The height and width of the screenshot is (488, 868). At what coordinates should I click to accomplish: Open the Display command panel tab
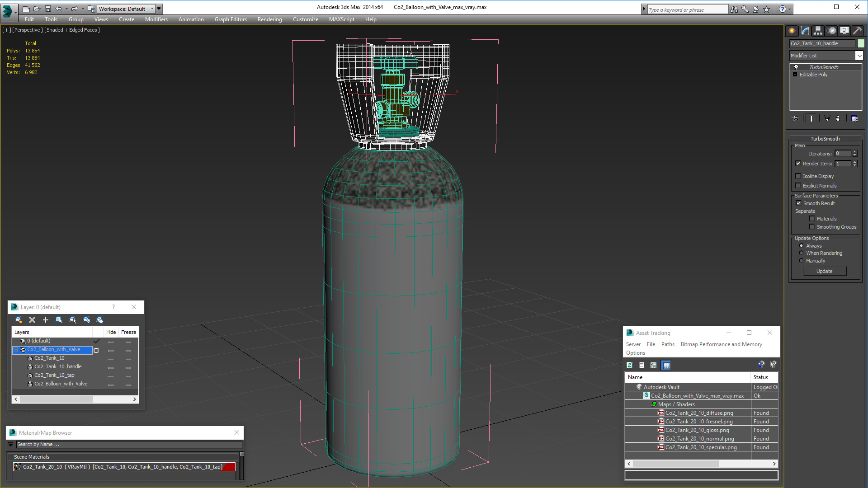[844, 31]
